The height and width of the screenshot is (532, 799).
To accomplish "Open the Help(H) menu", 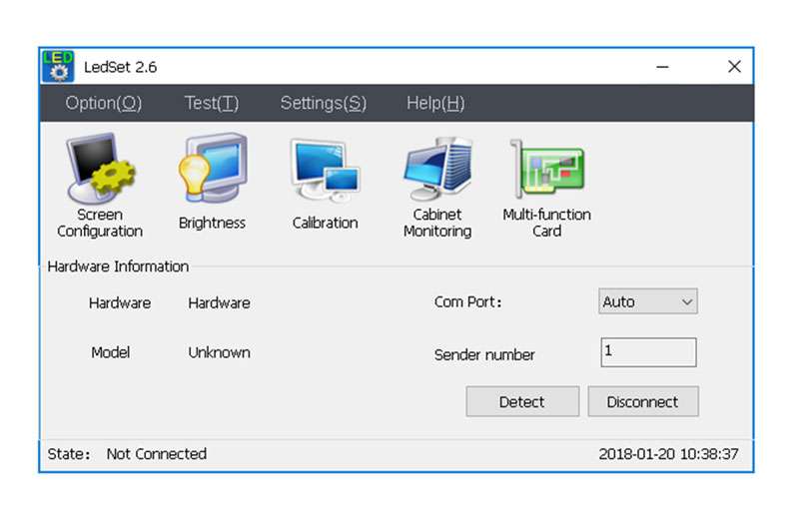I will (435, 104).
